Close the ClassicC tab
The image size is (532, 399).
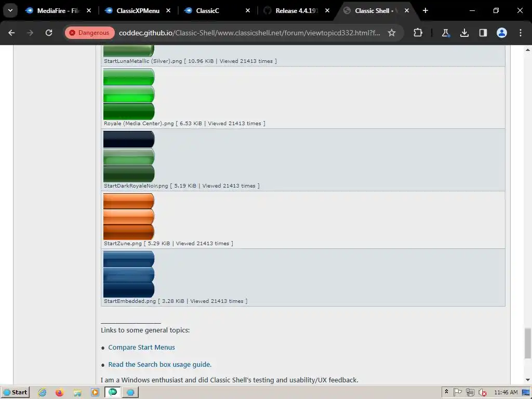click(x=248, y=10)
